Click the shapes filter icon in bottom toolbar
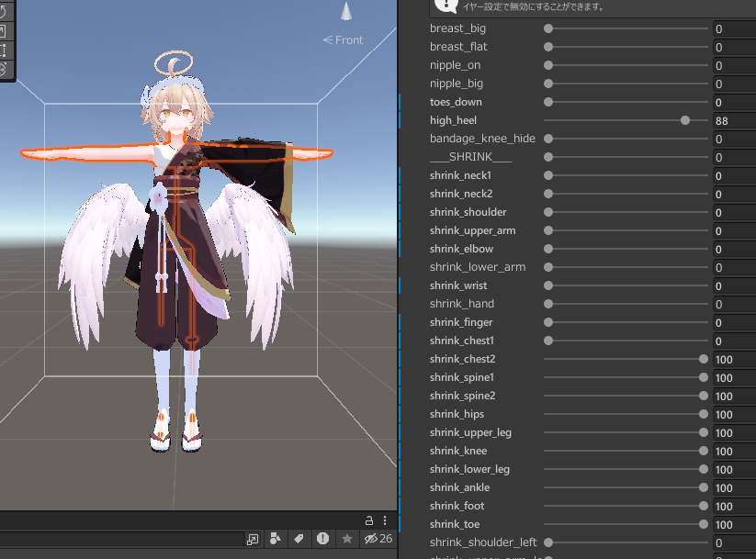The width and height of the screenshot is (756, 559). pyautogui.click(x=276, y=540)
